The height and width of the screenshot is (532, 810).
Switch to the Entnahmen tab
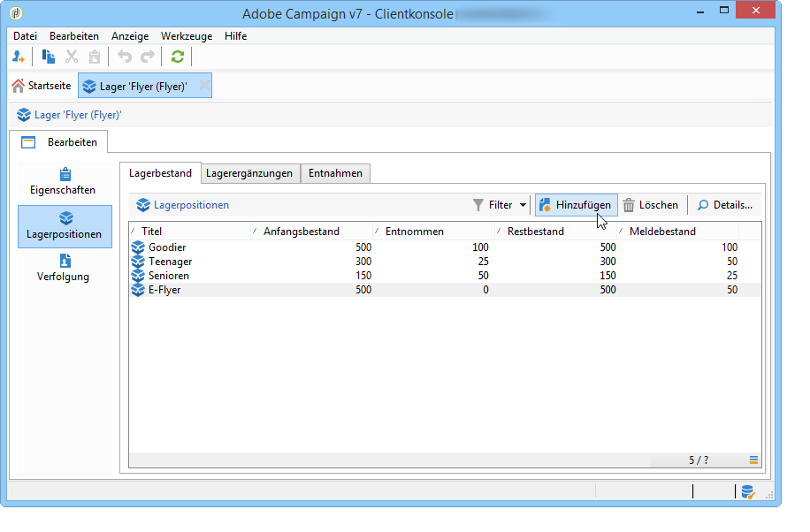pyautogui.click(x=335, y=173)
